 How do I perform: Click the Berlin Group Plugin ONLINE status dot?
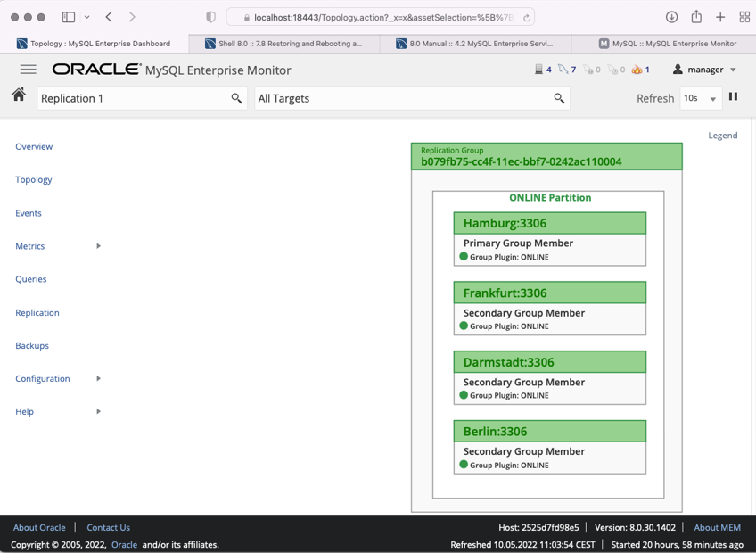coord(464,464)
